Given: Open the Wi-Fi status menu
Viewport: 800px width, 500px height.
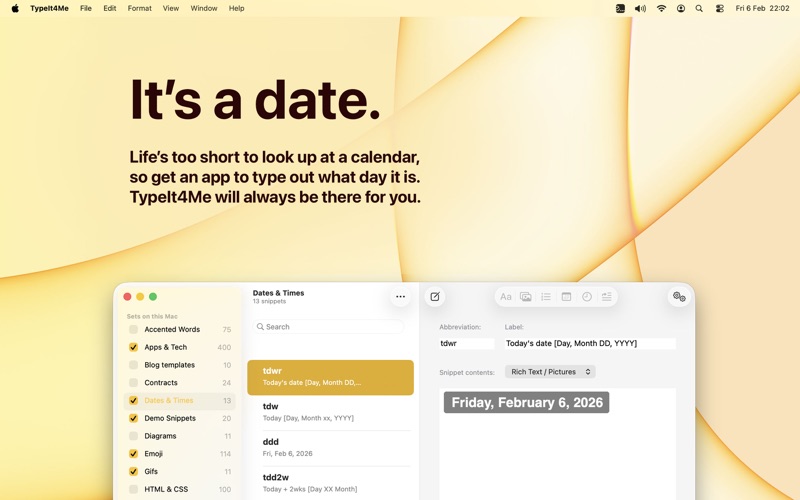Looking at the screenshot, I should coord(661,8).
